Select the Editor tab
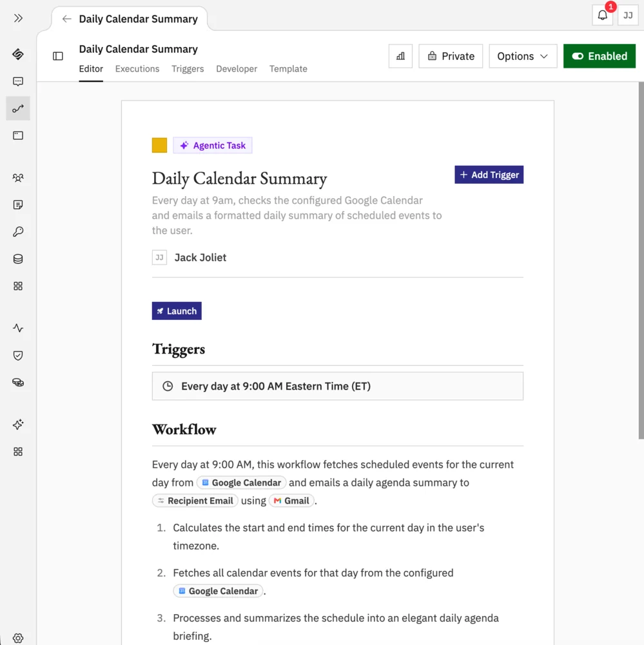The height and width of the screenshot is (645, 644). 91,69
